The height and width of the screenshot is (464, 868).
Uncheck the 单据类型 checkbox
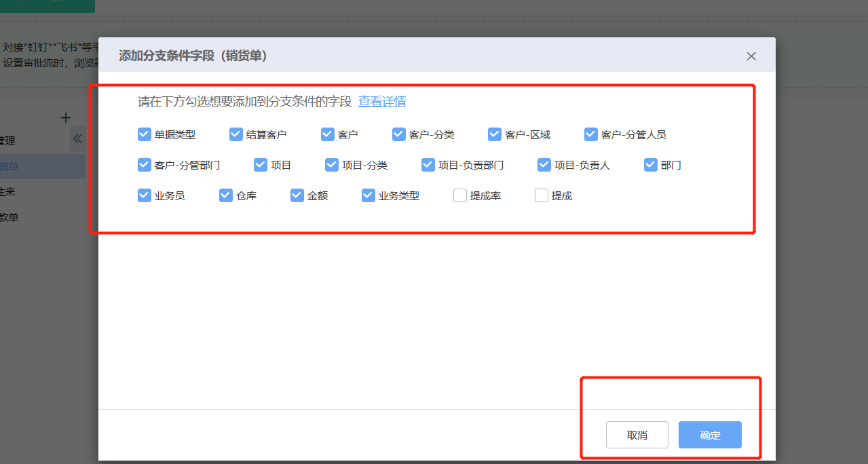(x=144, y=134)
